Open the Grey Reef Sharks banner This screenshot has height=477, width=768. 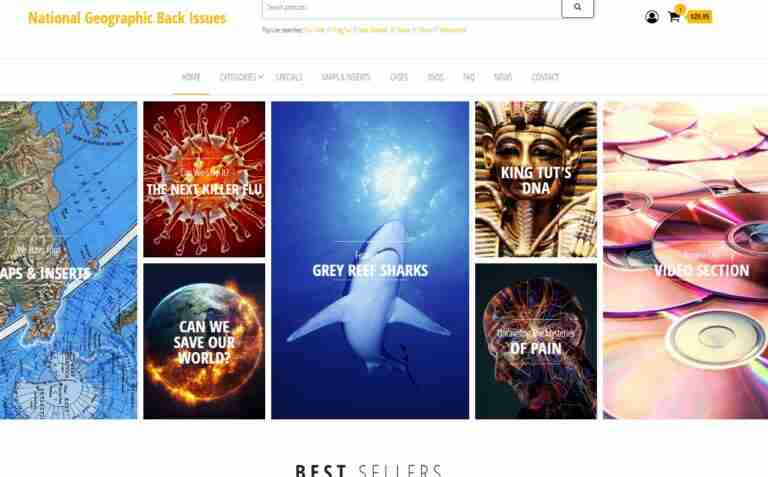[x=370, y=260]
